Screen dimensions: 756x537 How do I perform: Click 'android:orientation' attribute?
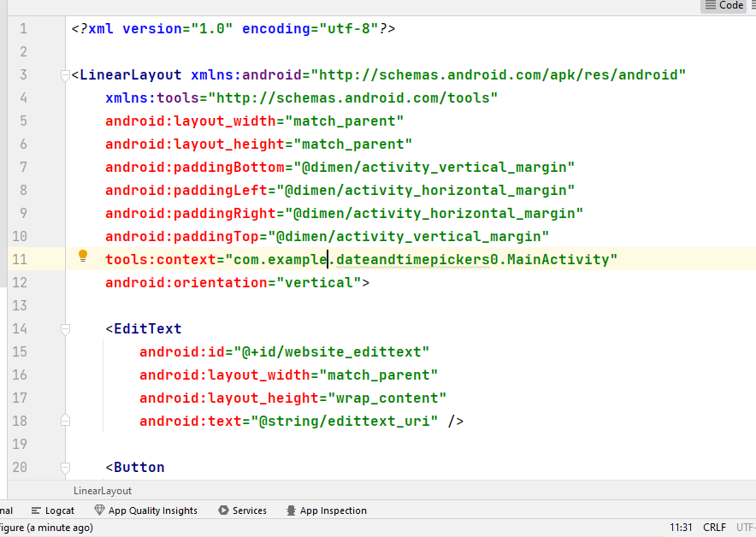coord(186,282)
